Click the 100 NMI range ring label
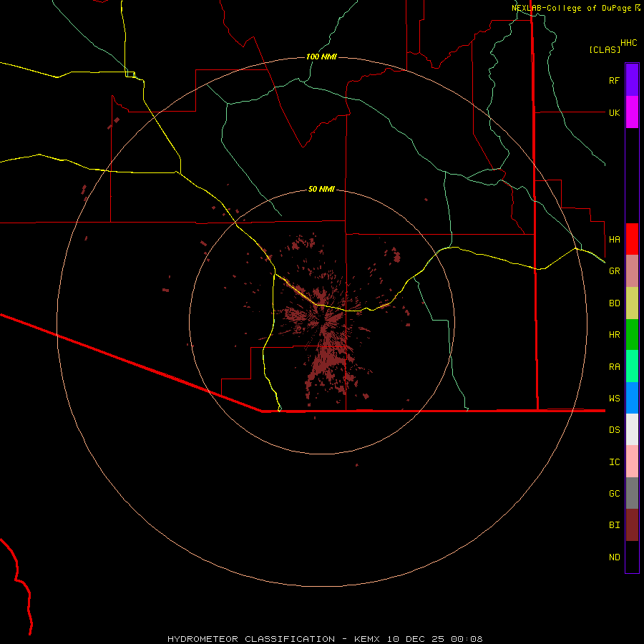 [321, 57]
